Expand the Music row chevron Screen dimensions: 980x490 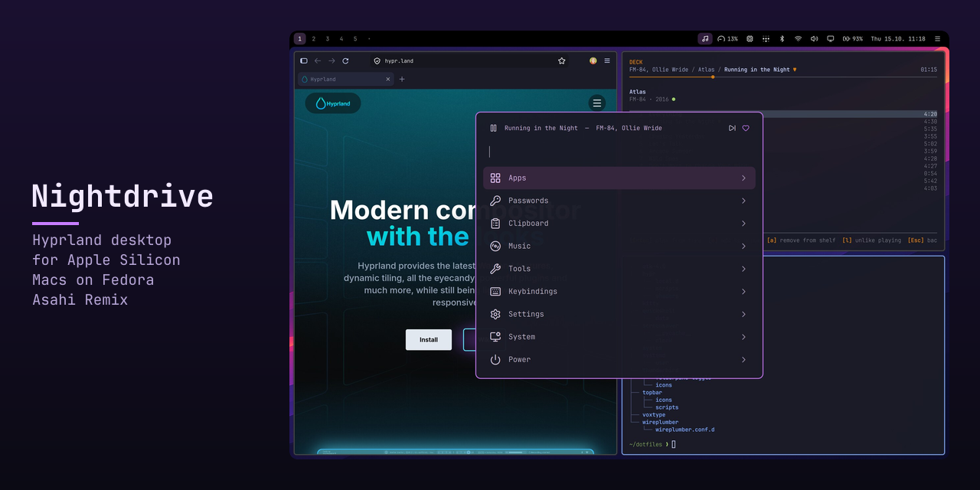[x=743, y=246]
